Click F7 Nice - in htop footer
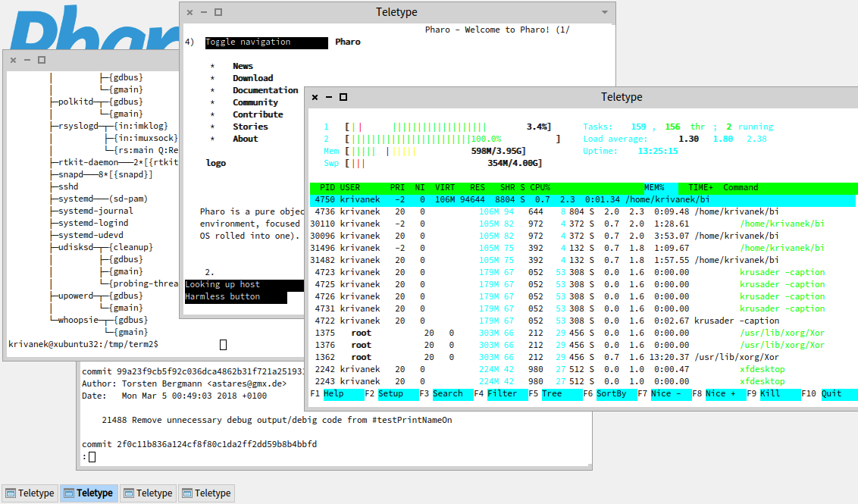This screenshot has width=858, height=504. click(664, 394)
